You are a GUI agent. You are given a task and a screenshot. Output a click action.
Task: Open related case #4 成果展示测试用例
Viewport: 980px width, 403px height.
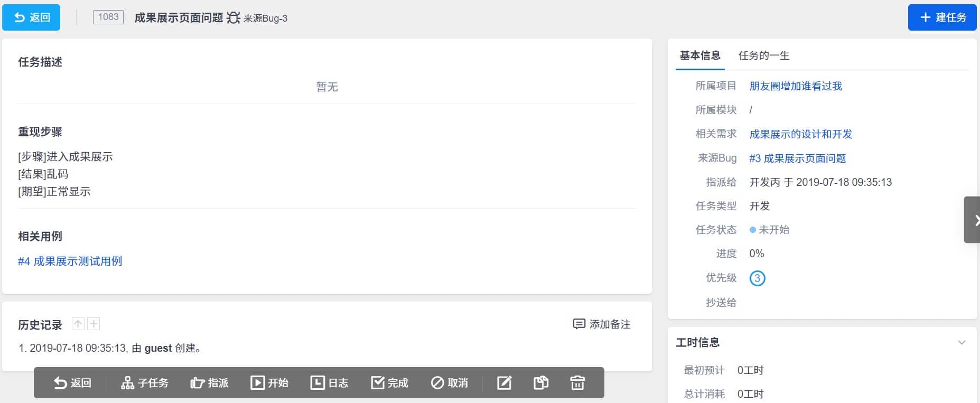click(70, 261)
